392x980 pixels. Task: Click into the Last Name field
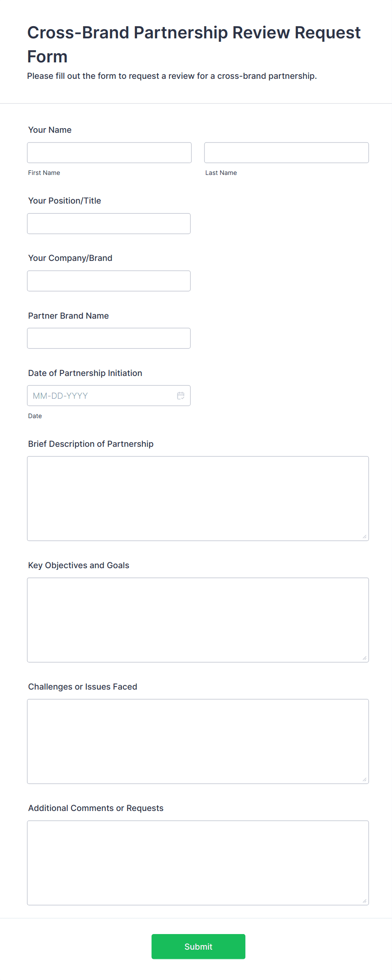tap(286, 153)
